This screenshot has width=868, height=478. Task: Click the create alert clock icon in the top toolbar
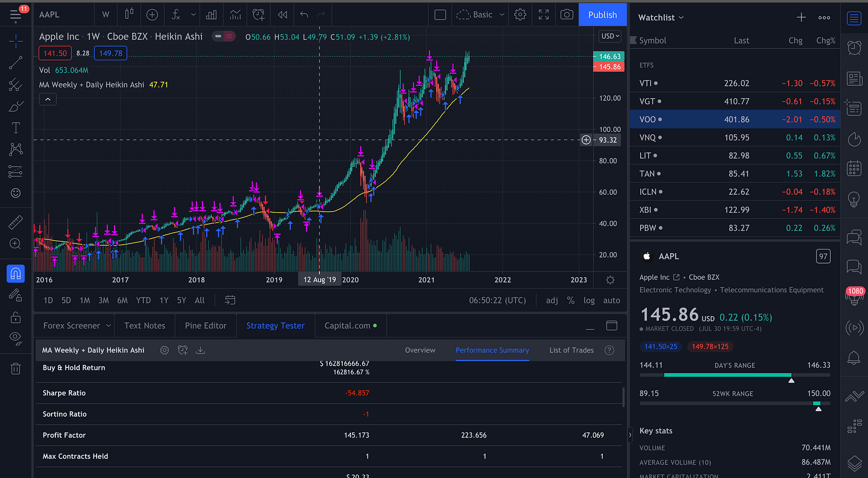pyautogui.click(x=259, y=15)
